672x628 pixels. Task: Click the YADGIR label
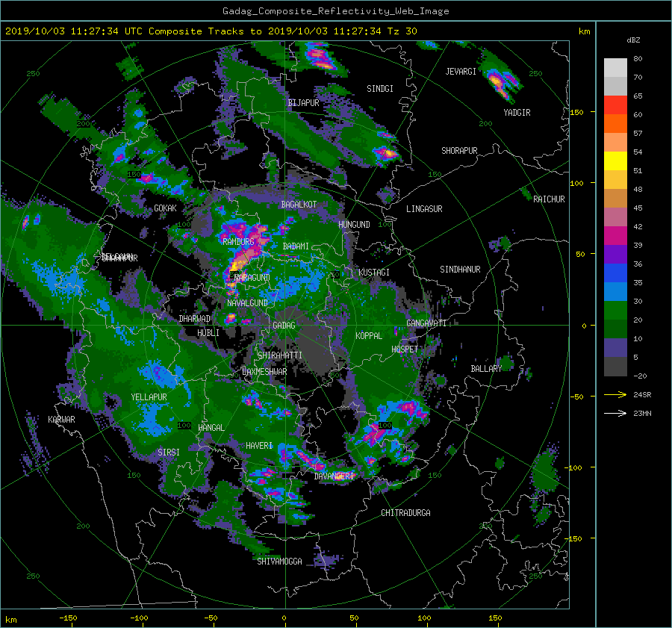click(517, 113)
